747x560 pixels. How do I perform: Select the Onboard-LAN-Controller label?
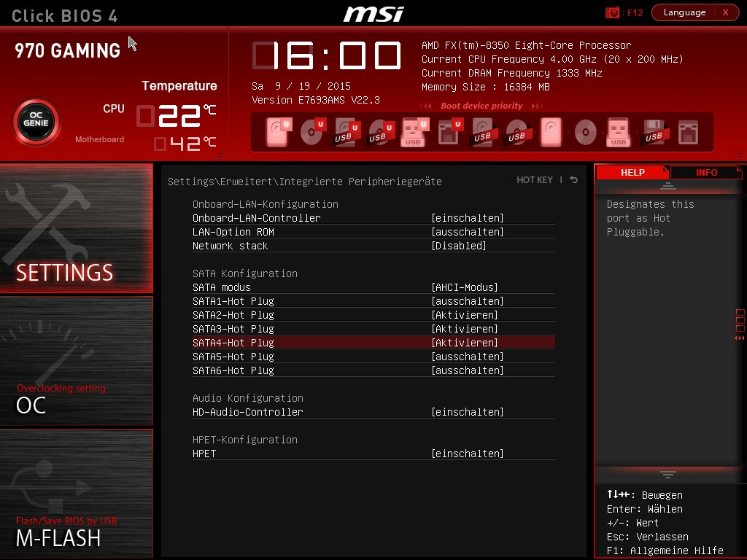pos(256,217)
